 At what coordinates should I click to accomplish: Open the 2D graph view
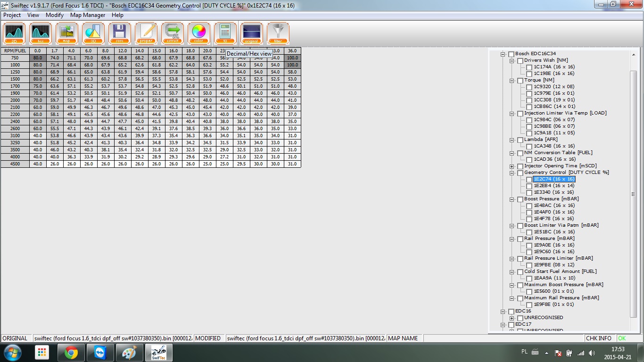pyautogui.click(x=14, y=33)
